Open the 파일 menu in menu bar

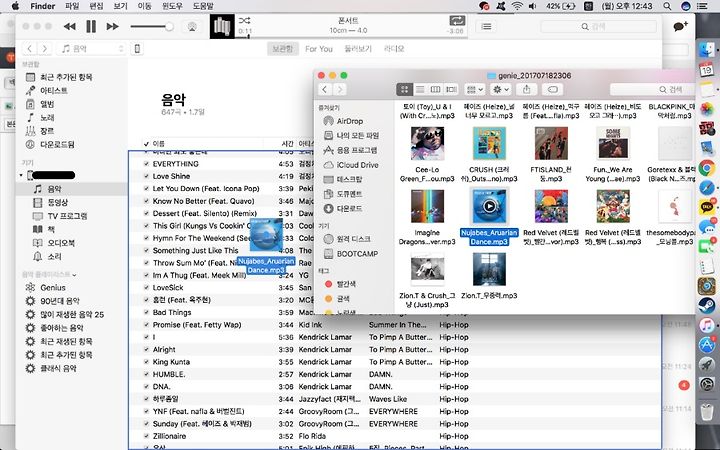click(72, 6)
